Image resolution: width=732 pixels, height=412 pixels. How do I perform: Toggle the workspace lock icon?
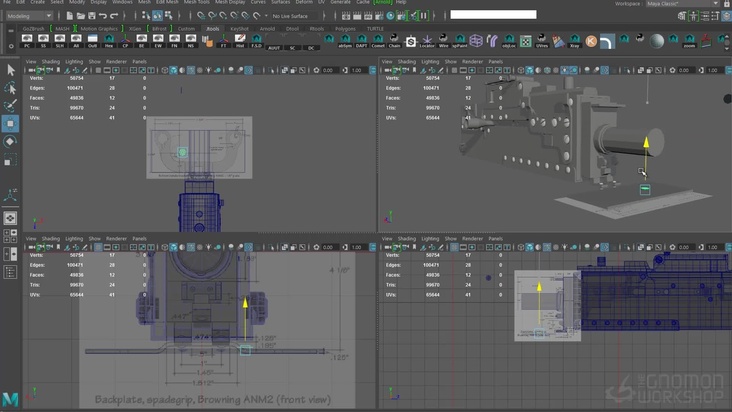point(726,3)
